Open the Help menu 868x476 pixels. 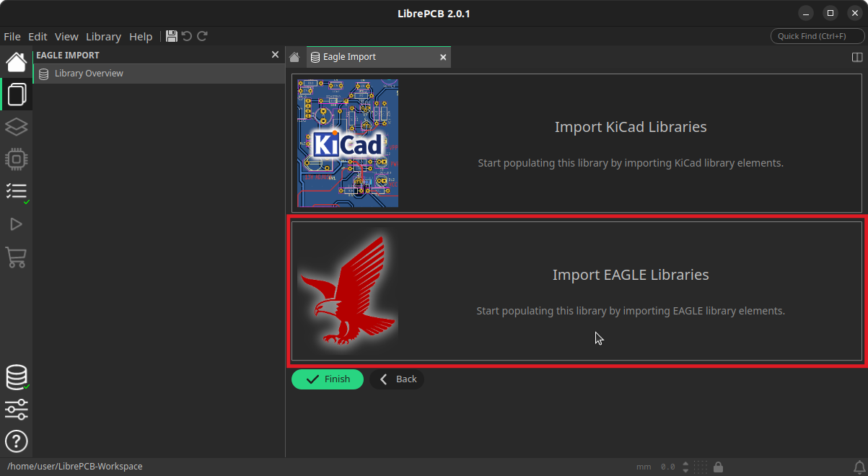pos(141,36)
